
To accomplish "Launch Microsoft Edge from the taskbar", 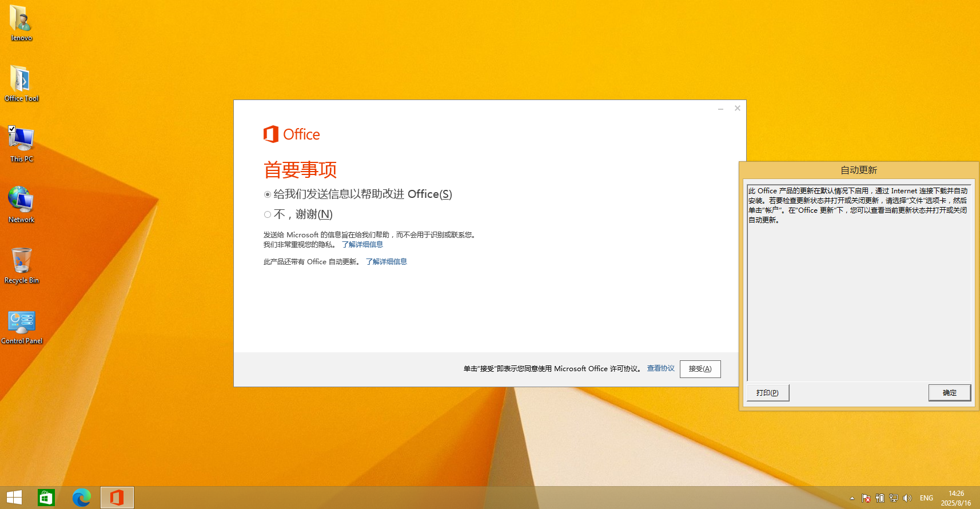I will point(81,498).
